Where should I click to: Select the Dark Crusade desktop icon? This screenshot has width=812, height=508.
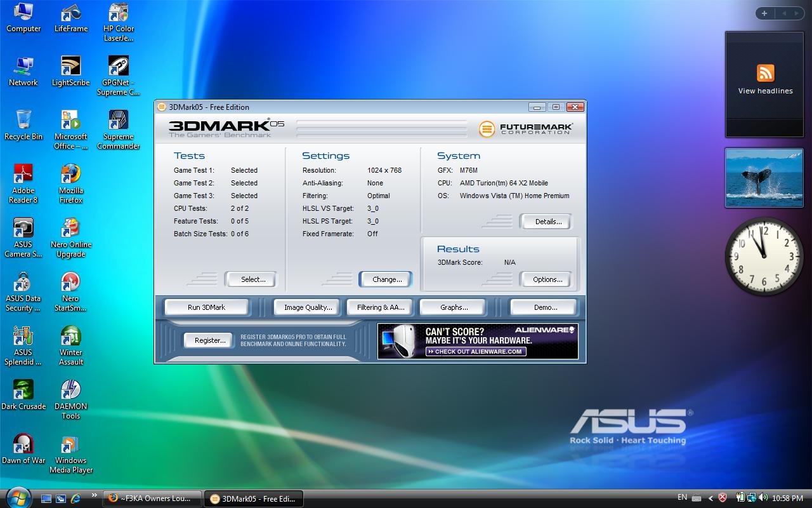tap(23, 396)
